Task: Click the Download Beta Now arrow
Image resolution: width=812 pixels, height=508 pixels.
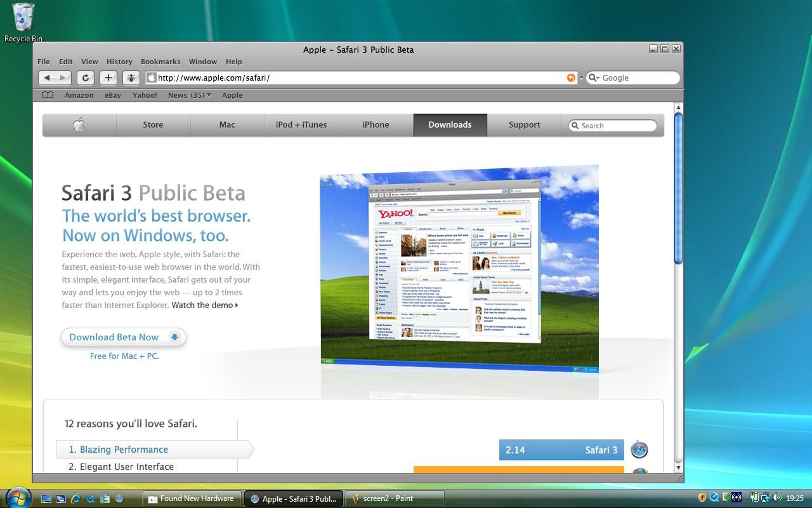Action: (x=174, y=337)
